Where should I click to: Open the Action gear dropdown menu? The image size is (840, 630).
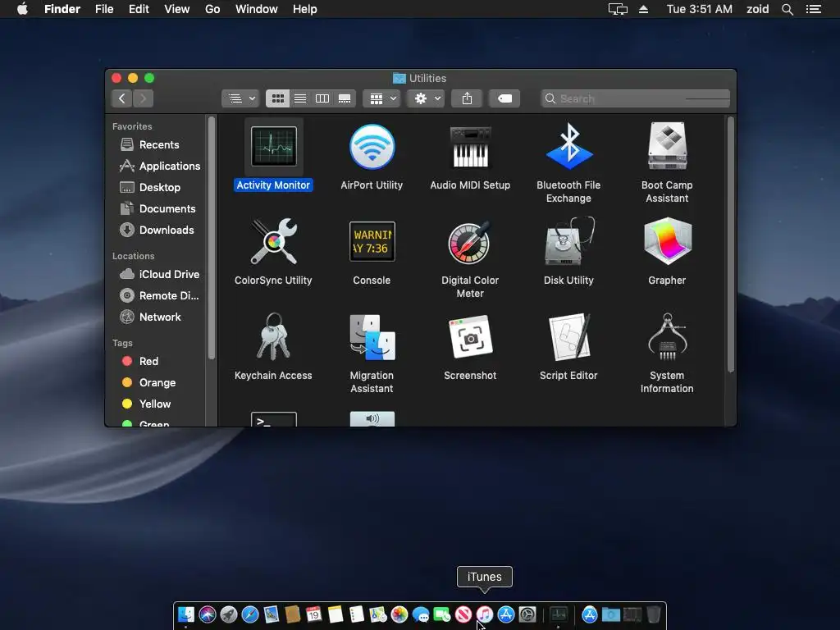pyautogui.click(x=426, y=98)
